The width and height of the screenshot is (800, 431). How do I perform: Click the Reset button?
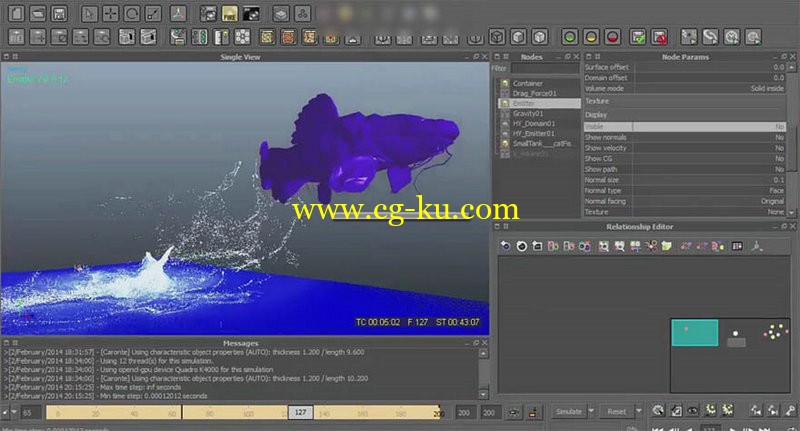pos(616,412)
